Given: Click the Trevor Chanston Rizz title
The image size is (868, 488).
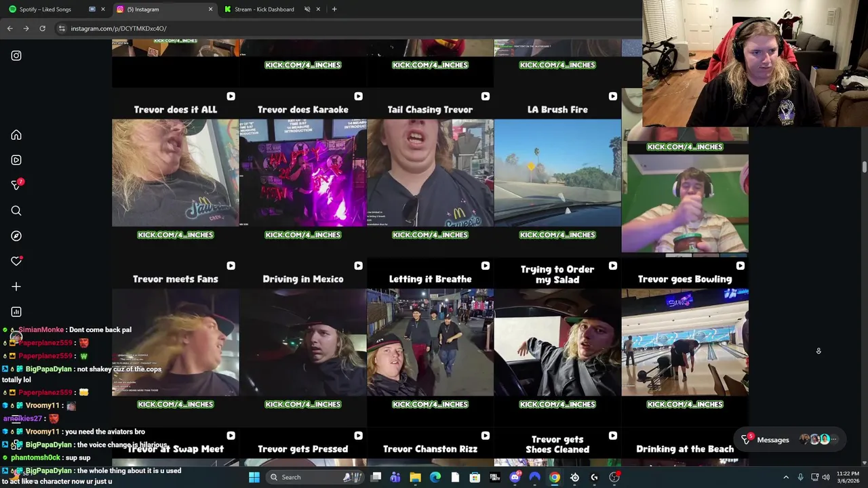Looking at the screenshot, I should point(430,449).
